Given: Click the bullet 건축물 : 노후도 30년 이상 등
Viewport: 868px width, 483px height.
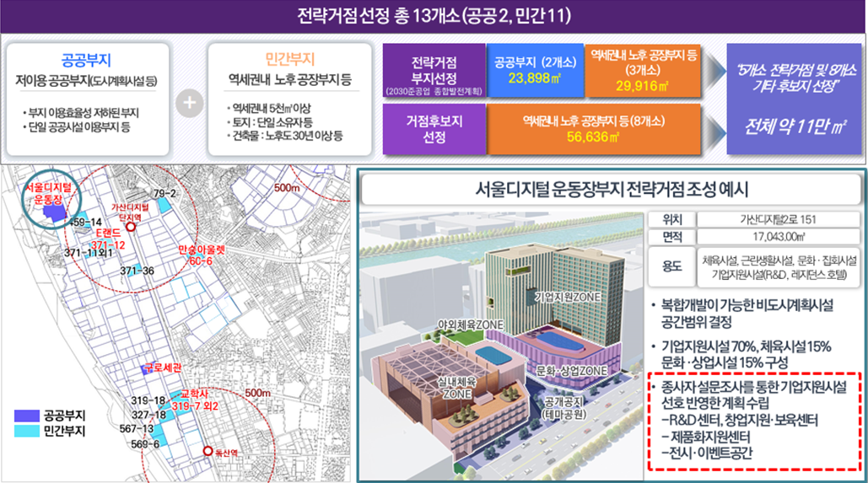Looking at the screenshot, I should [285, 136].
